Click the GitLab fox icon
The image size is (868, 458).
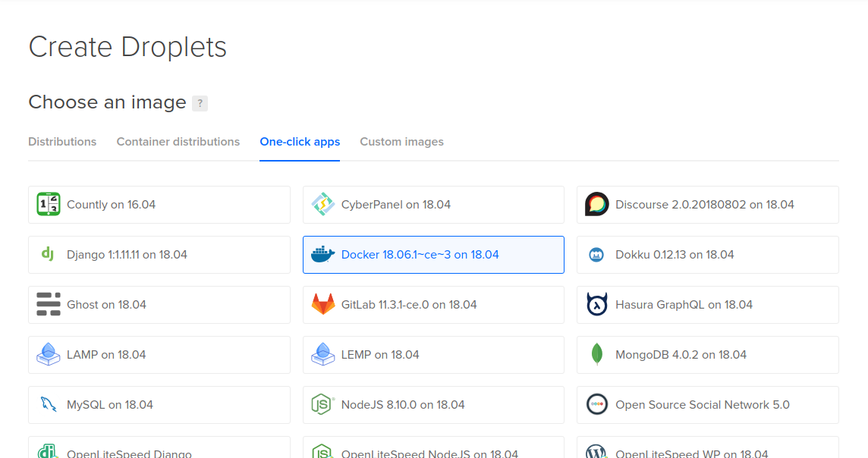[x=322, y=304]
